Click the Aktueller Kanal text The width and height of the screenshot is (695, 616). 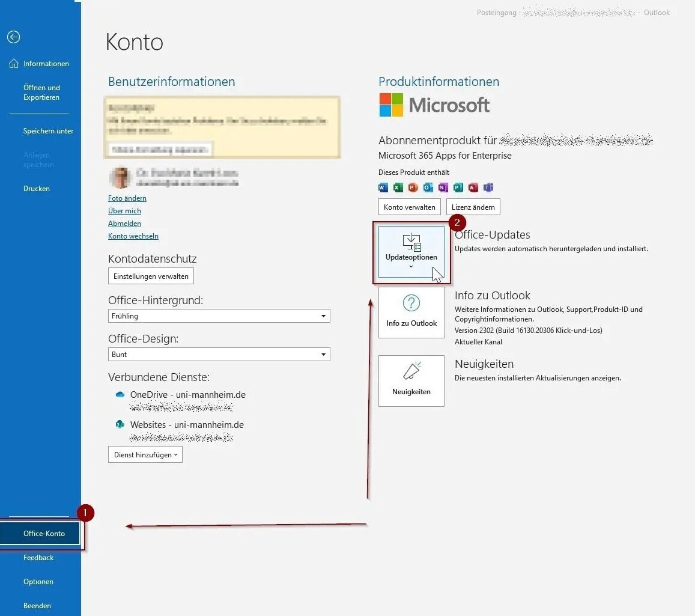point(478,342)
